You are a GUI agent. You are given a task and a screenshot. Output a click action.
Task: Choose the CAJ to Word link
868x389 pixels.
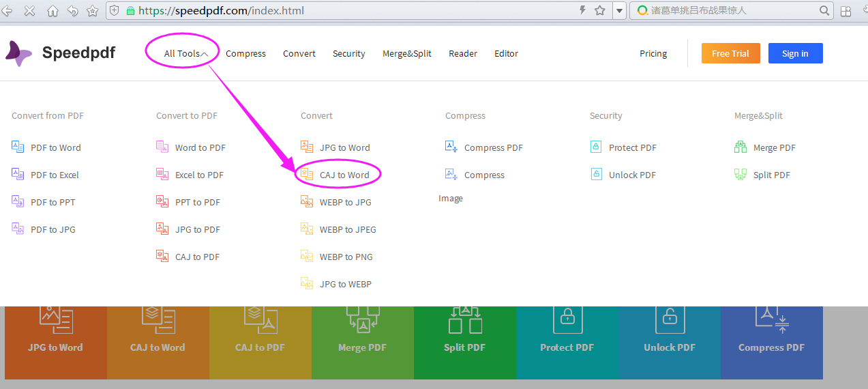344,175
